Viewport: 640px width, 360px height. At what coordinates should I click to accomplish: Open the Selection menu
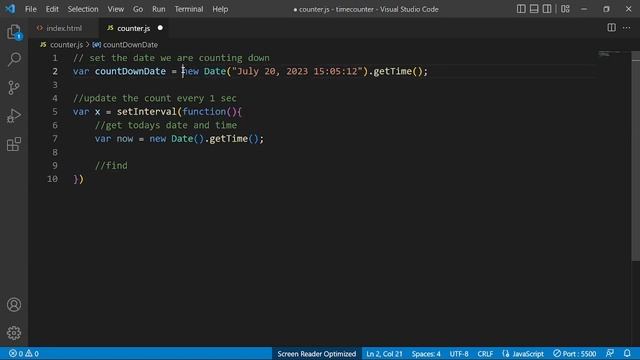[83, 9]
